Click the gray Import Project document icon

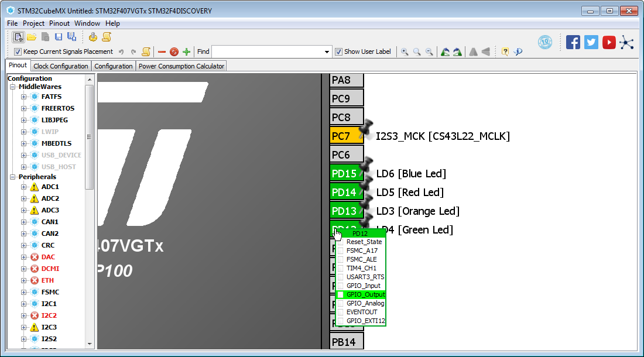(45, 37)
